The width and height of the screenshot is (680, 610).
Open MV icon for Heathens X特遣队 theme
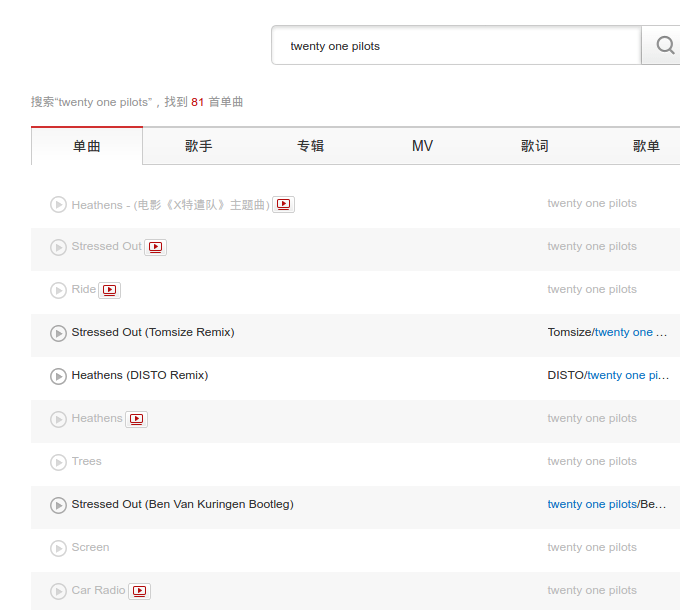click(x=283, y=204)
